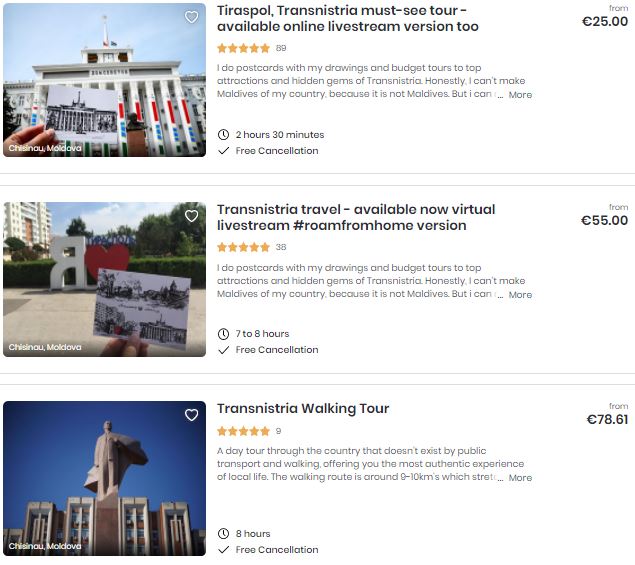Click the Lenin statue tour photo
This screenshot has height=565, width=635.
tap(104, 478)
